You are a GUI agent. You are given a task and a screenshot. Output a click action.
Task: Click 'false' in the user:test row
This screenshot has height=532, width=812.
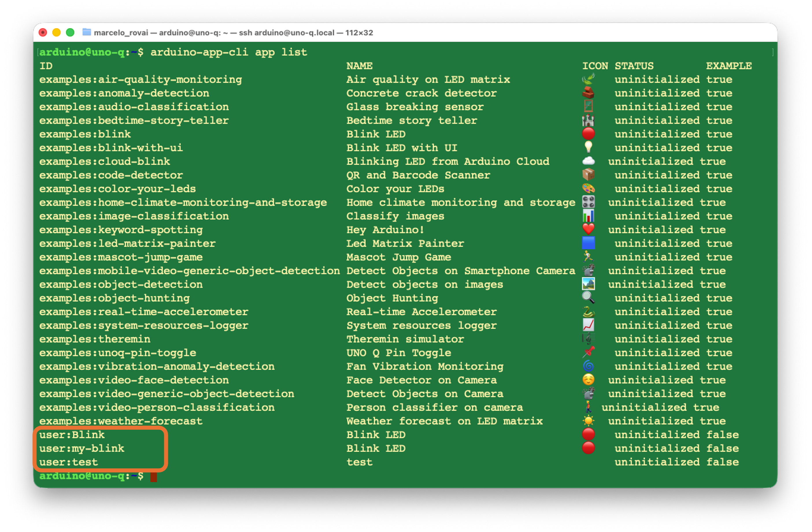[723, 462]
